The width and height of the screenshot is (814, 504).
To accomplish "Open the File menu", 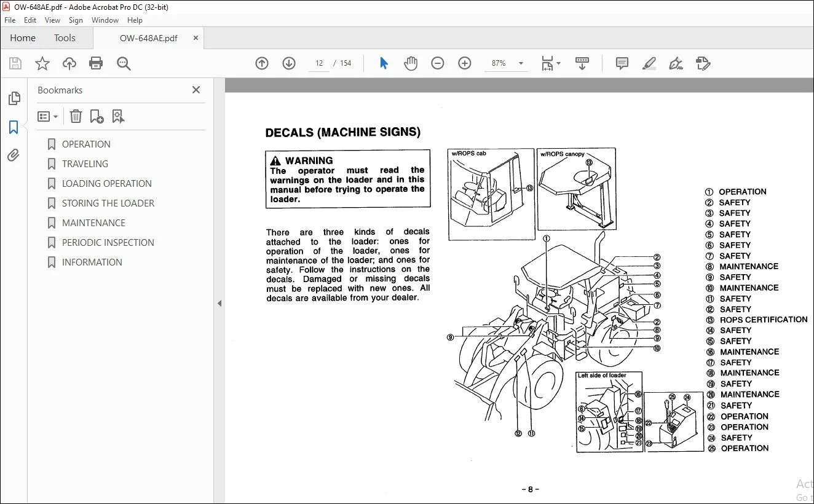I will point(10,20).
